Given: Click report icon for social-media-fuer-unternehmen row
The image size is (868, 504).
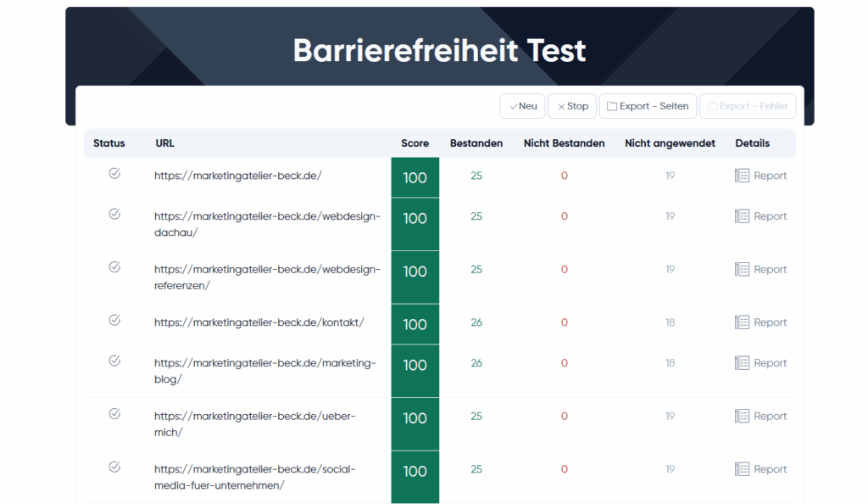Looking at the screenshot, I should pyautogui.click(x=742, y=469).
